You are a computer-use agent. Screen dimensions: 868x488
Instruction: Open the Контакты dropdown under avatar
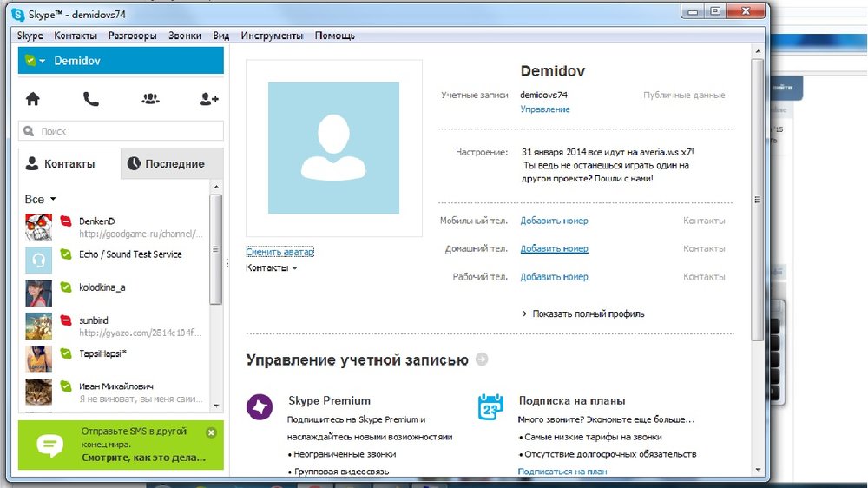point(272,268)
